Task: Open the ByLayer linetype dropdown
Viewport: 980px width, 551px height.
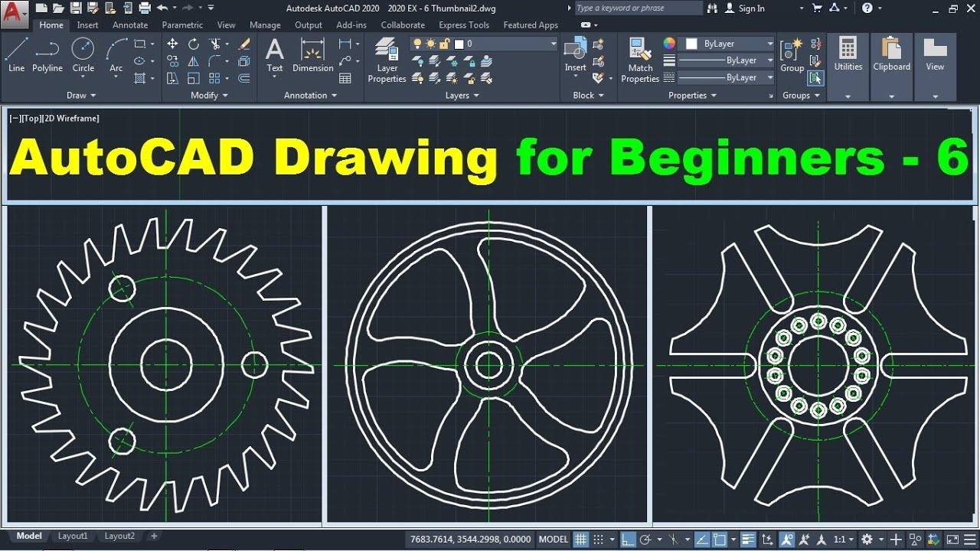Action: [770, 77]
